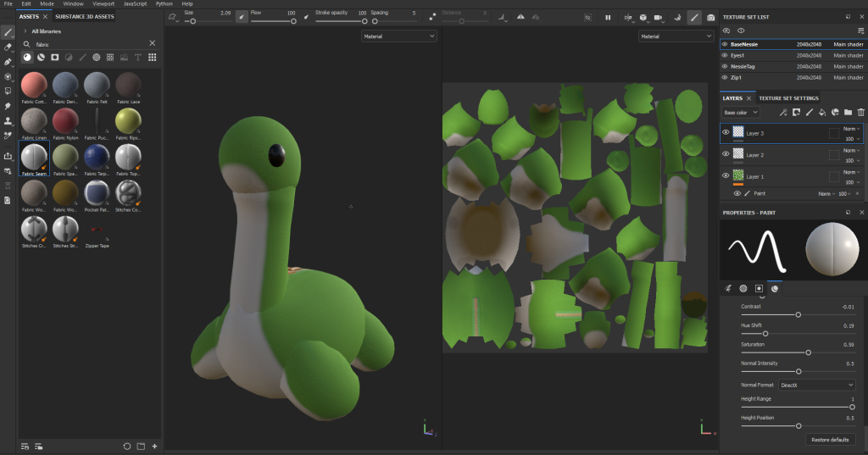
Task: Clear the fabric search with X icon
Action: (x=153, y=43)
